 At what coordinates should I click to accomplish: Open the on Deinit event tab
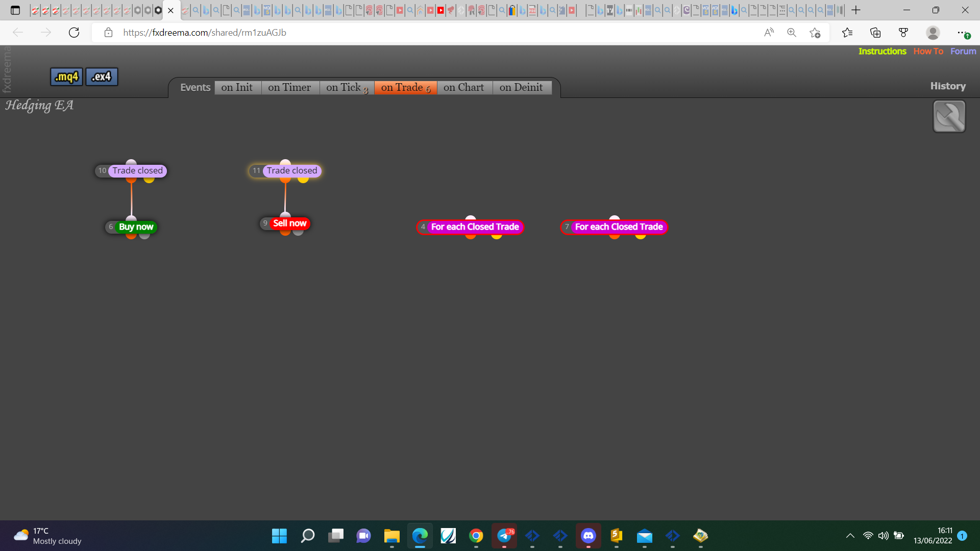522,88
